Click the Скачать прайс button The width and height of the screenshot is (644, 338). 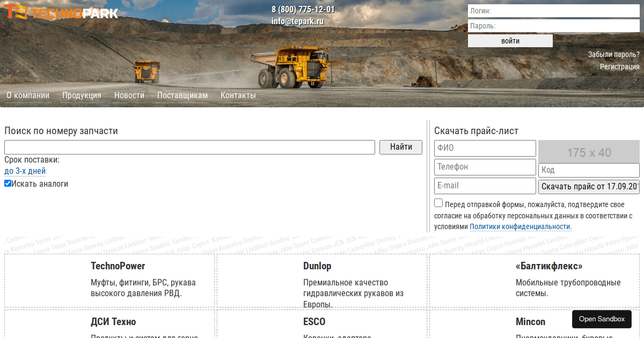coord(589,187)
